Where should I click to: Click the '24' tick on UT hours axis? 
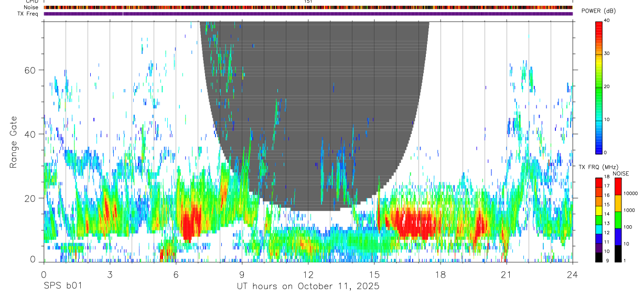pyautogui.click(x=573, y=273)
